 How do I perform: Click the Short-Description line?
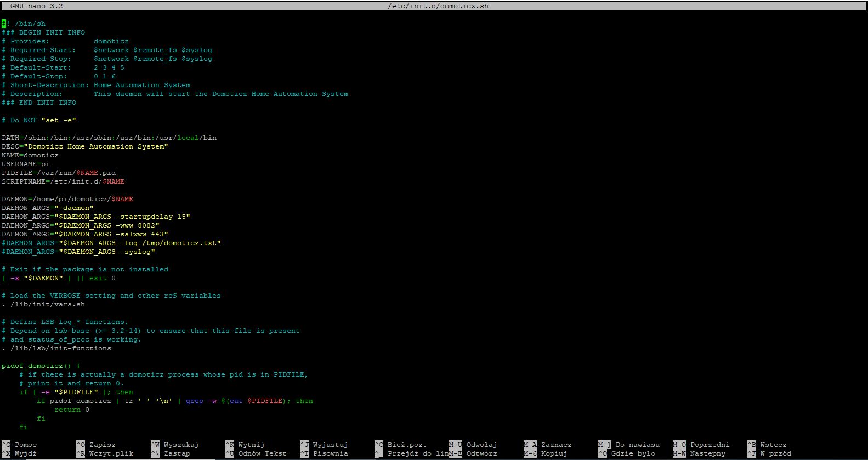tap(96, 85)
